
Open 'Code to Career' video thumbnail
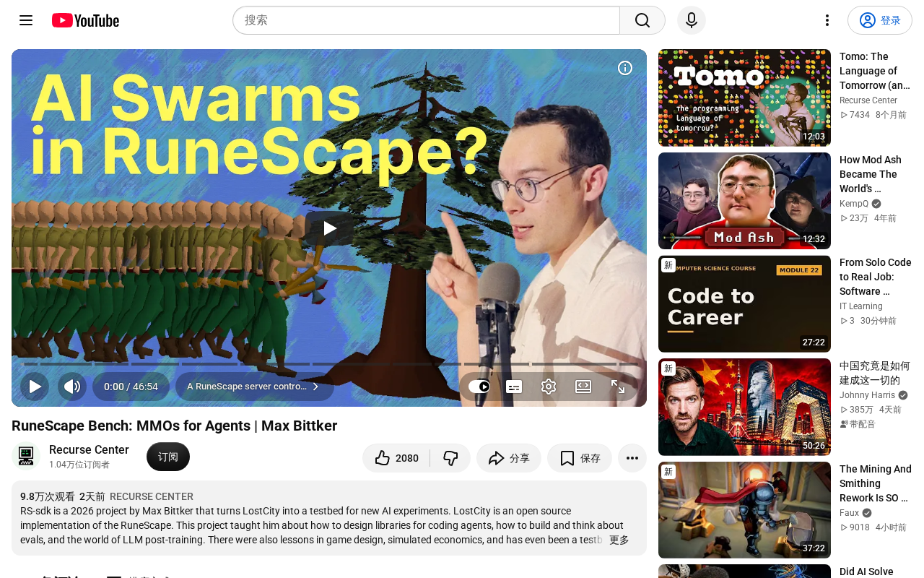(x=744, y=304)
